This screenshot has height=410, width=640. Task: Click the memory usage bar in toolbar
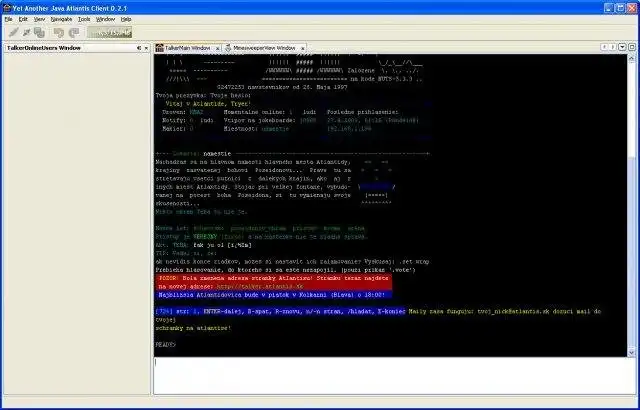click(x=109, y=33)
